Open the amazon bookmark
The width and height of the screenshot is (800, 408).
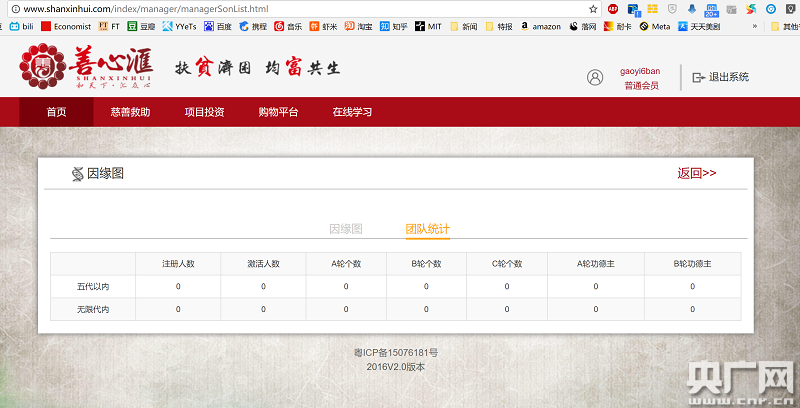click(540, 27)
